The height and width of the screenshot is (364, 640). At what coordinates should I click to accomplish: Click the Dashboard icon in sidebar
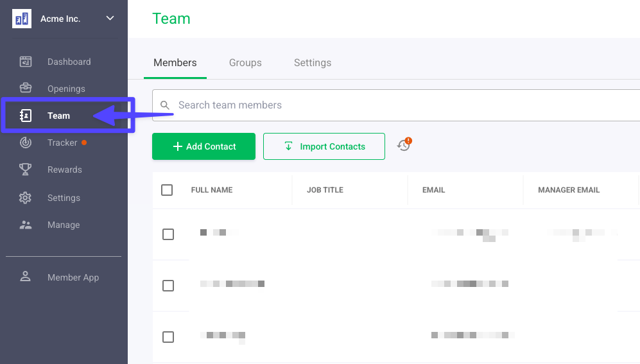(26, 62)
